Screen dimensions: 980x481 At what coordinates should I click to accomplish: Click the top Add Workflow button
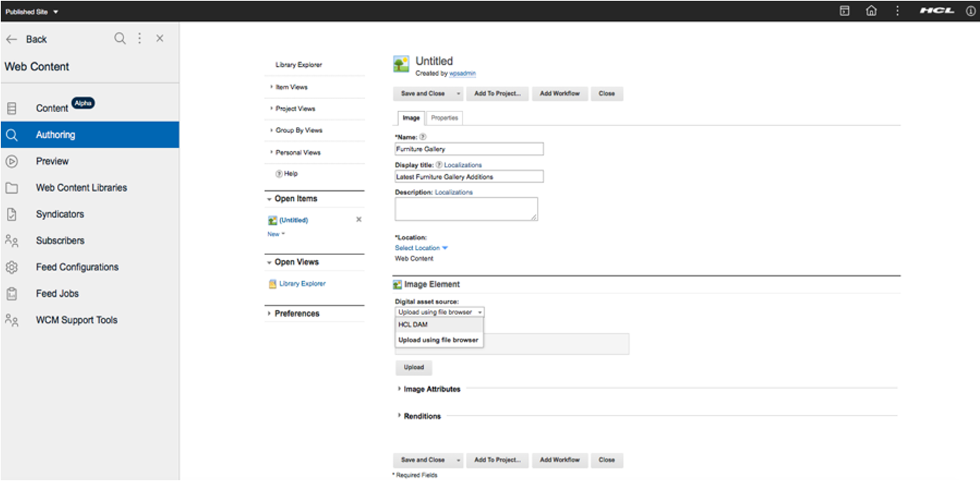tap(559, 93)
